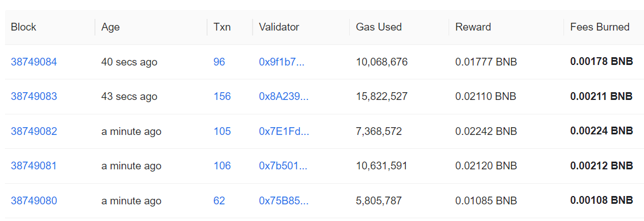Image resolution: width=644 pixels, height=221 pixels.
Task: Open block 38749080 details
Action: [34, 201]
